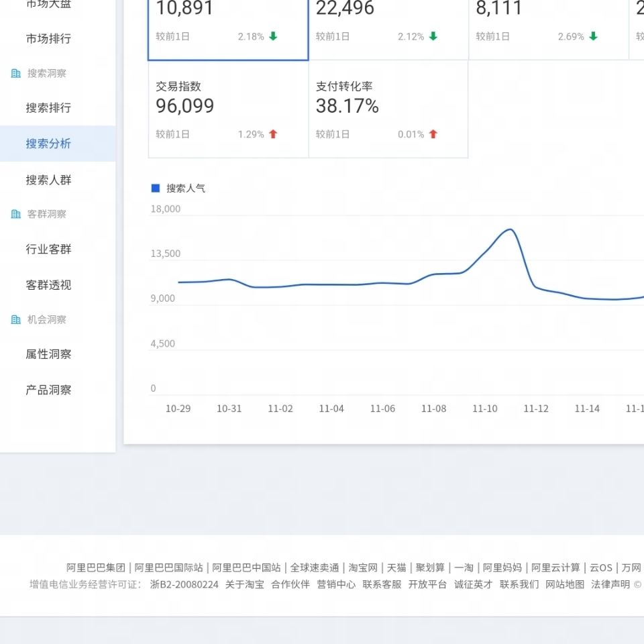Click the green down arrow beside 2.69%
The image size is (644, 644).
[x=593, y=36]
